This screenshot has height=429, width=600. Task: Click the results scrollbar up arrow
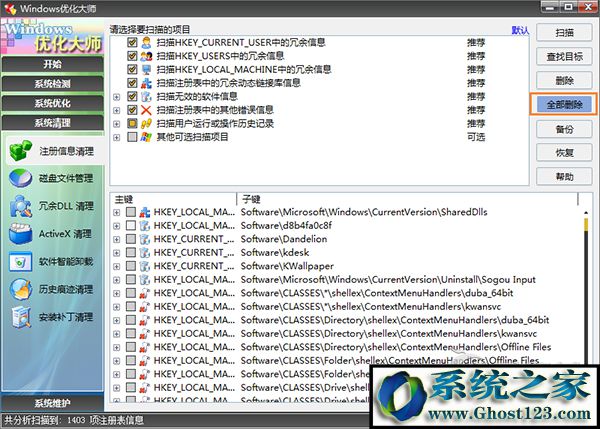point(586,212)
